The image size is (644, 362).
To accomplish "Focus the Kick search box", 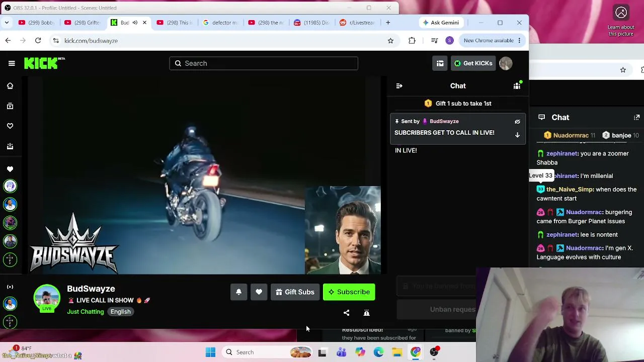I will [x=264, y=63].
